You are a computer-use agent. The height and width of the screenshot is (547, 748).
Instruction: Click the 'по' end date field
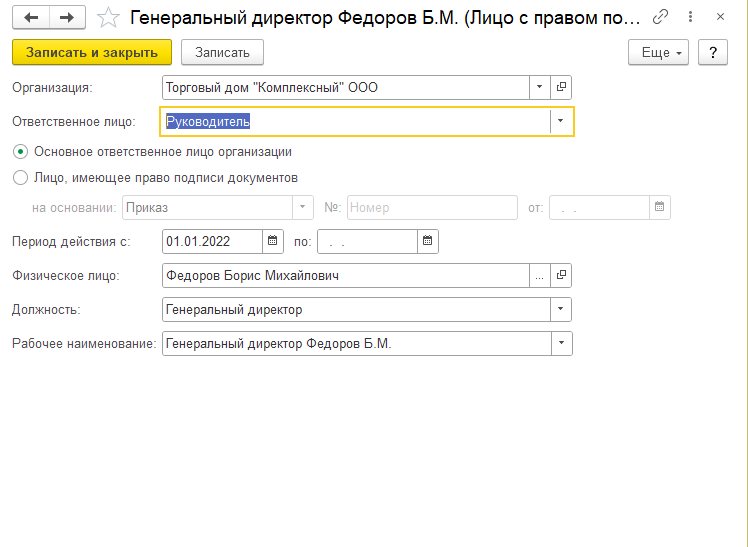[x=367, y=241]
